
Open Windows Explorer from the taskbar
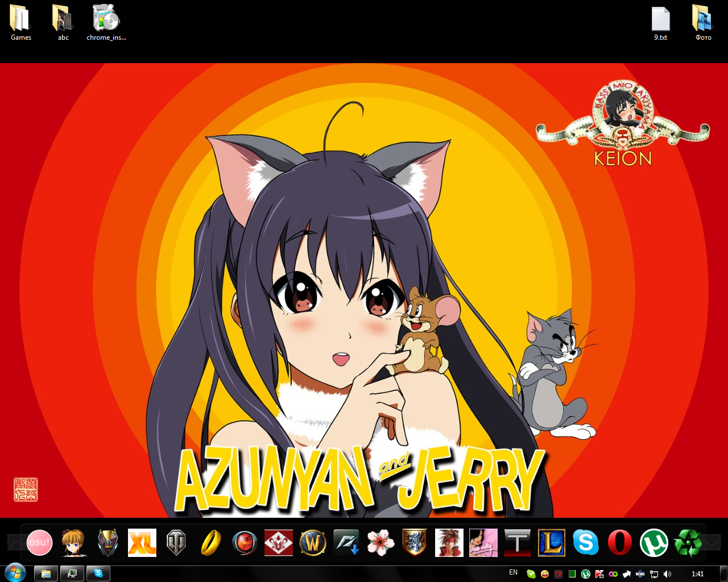[45, 573]
